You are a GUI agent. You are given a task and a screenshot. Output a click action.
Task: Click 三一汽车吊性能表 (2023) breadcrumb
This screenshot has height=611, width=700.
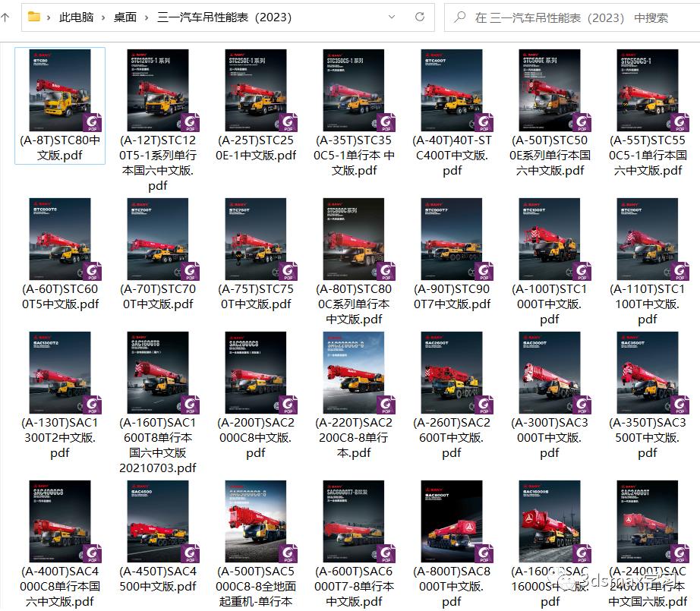225,17
